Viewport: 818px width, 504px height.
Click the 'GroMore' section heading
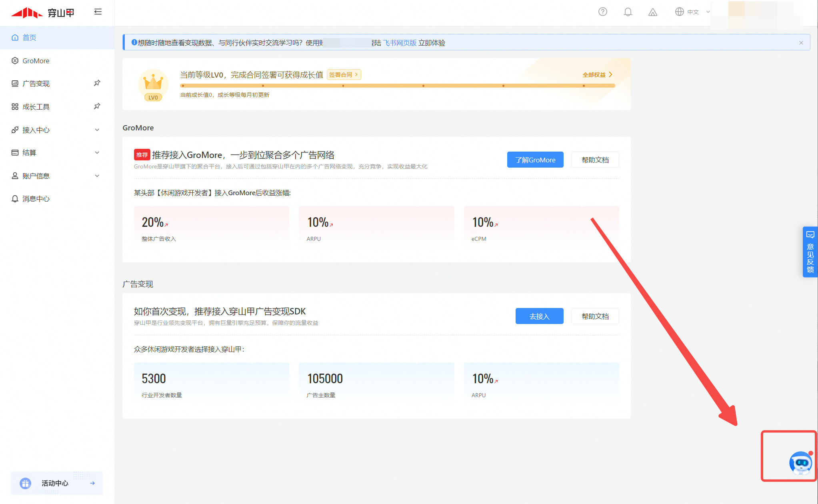tap(138, 128)
